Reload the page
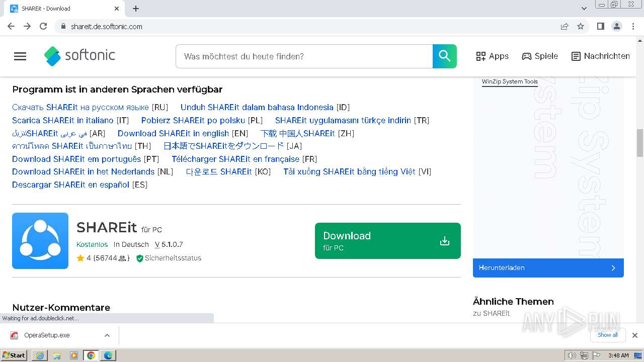This screenshot has height=362, width=644. (x=43, y=27)
